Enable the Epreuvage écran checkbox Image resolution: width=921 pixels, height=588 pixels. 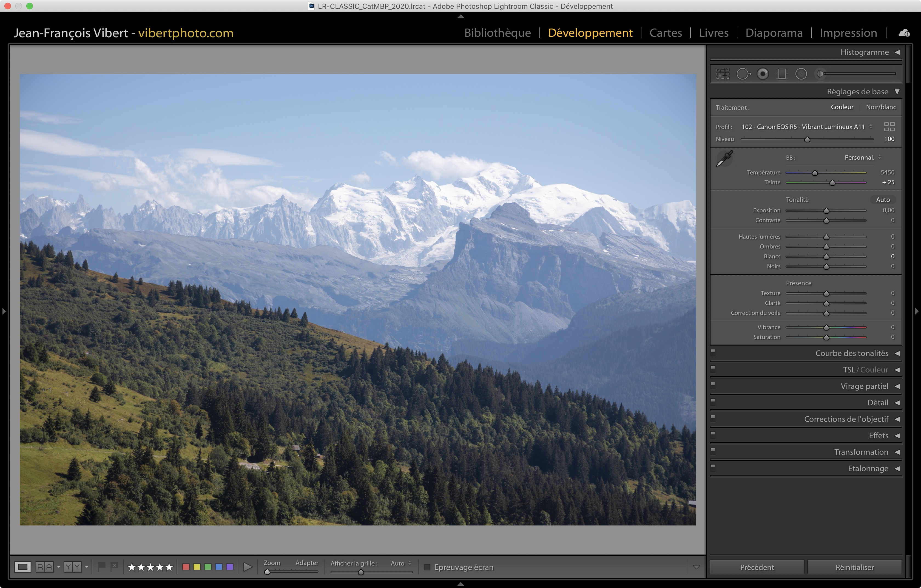pos(427,567)
